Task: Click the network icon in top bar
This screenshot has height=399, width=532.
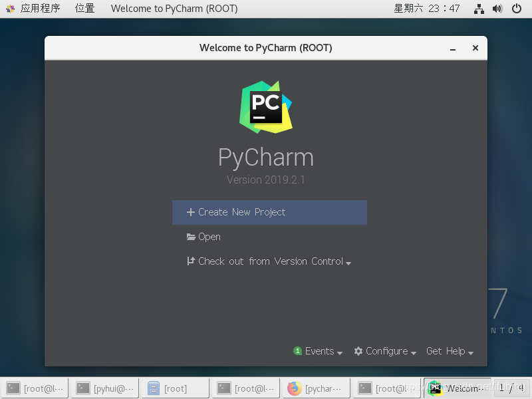Action: (x=479, y=9)
